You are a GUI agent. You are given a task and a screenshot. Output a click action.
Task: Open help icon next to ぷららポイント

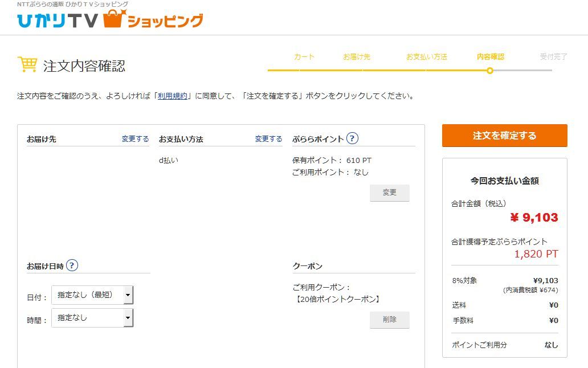(x=353, y=138)
